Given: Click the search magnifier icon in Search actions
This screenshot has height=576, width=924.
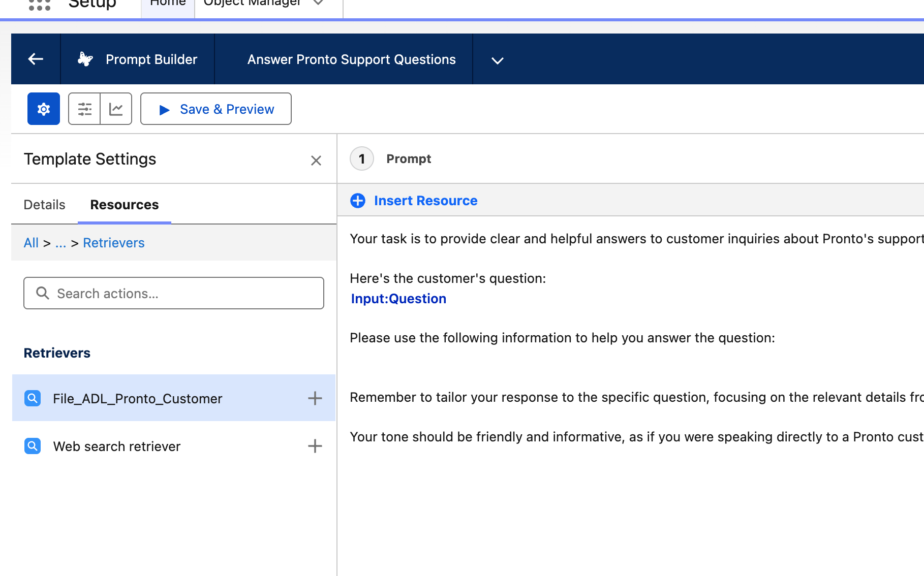Looking at the screenshot, I should 43,293.
